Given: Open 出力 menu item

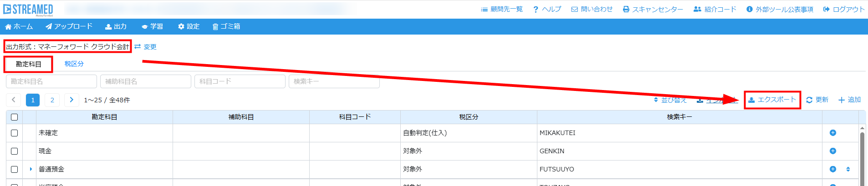Looking at the screenshot, I should [116, 26].
